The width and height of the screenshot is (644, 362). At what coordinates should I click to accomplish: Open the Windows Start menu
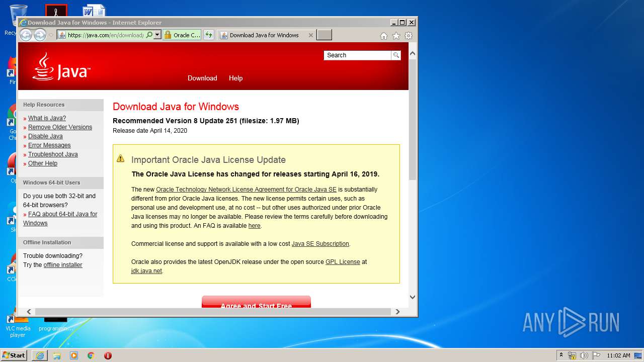(x=14, y=355)
